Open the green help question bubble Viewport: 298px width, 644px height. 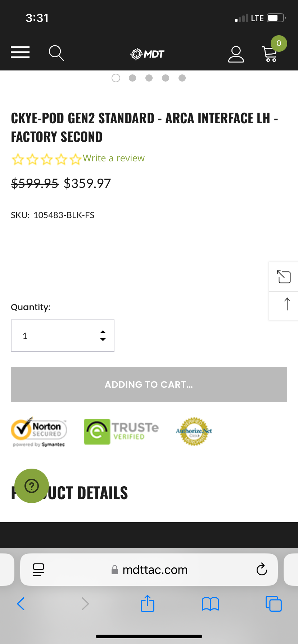[x=32, y=486]
